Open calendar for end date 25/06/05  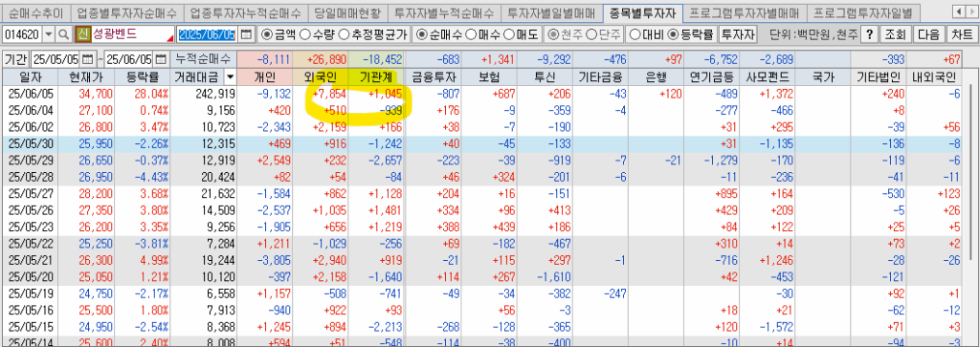point(161,60)
